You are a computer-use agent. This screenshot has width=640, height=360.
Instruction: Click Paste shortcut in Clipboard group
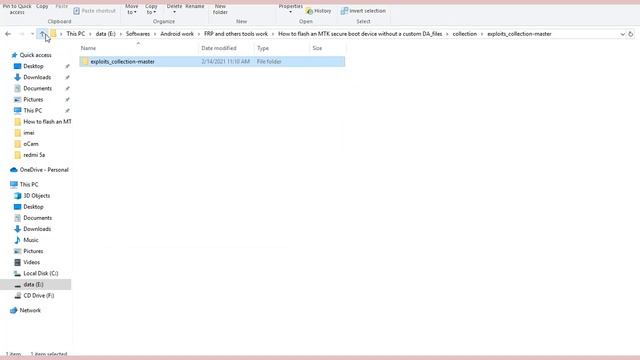coord(94,11)
